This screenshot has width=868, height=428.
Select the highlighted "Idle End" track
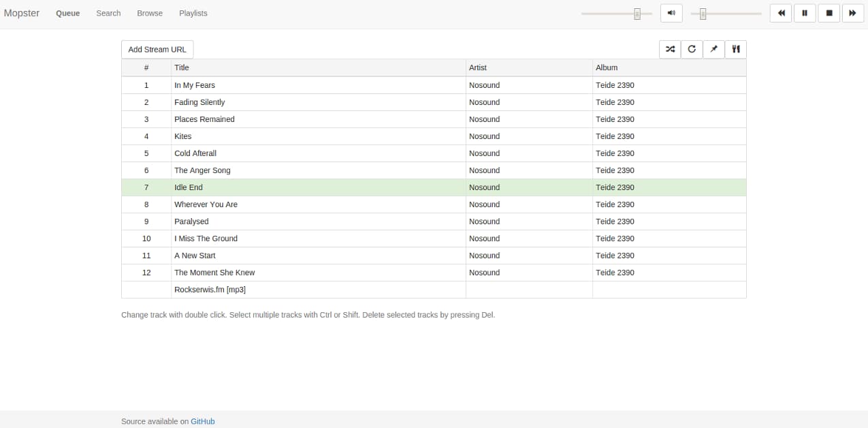click(x=189, y=187)
